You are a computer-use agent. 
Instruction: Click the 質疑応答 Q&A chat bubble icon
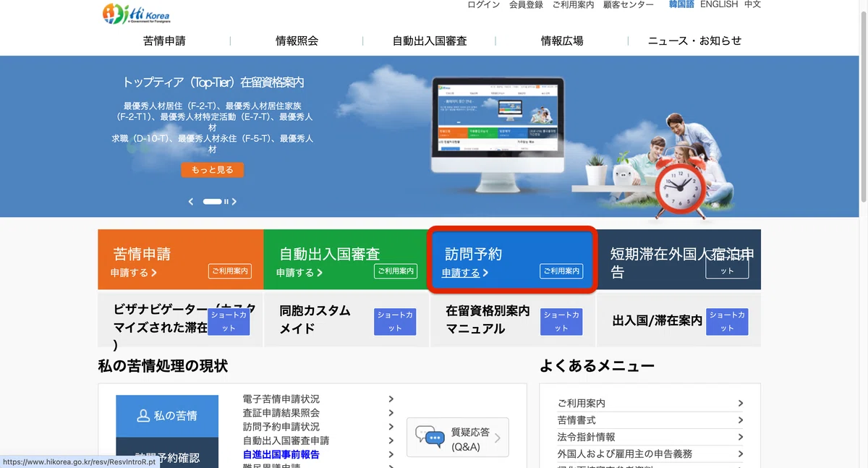coord(430,436)
